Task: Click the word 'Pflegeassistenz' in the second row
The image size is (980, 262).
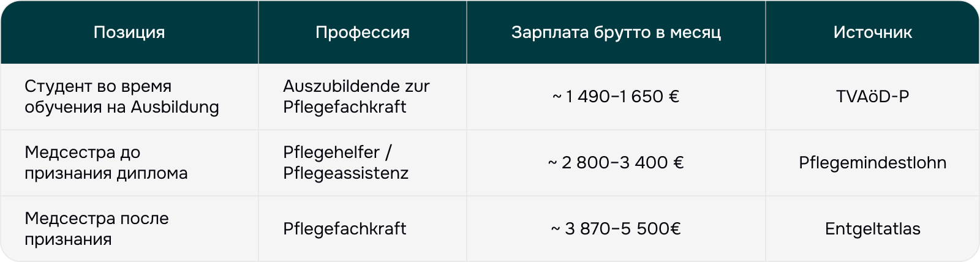Action: [x=345, y=173]
